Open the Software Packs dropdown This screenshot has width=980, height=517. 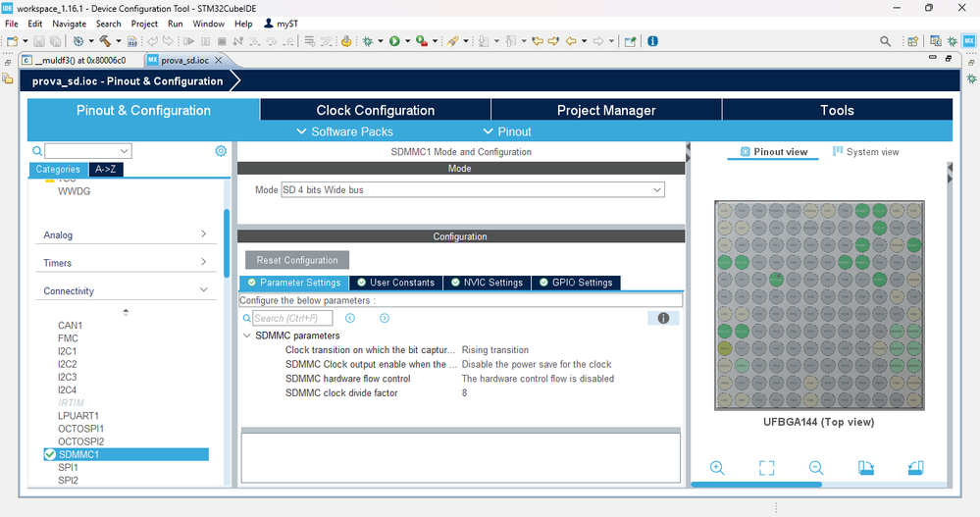point(345,131)
